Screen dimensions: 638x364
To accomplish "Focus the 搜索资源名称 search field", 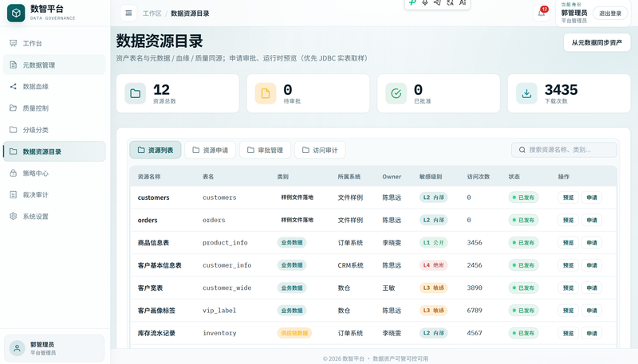I will (564, 150).
